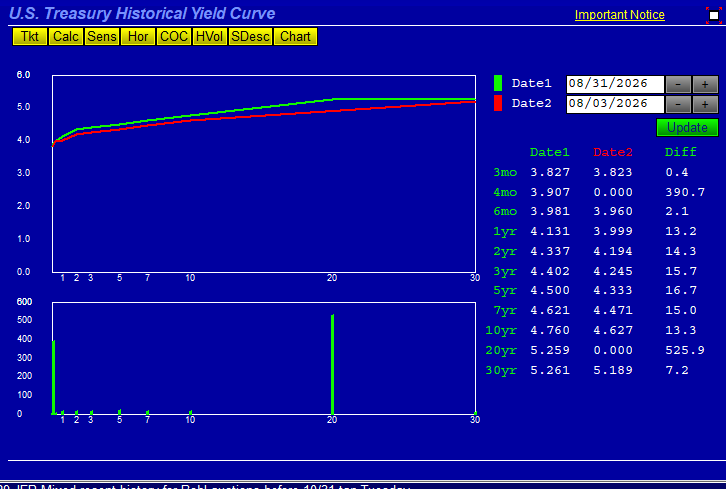The width and height of the screenshot is (726, 489).
Task: Follow the Important Notice link
Action: point(620,15)
